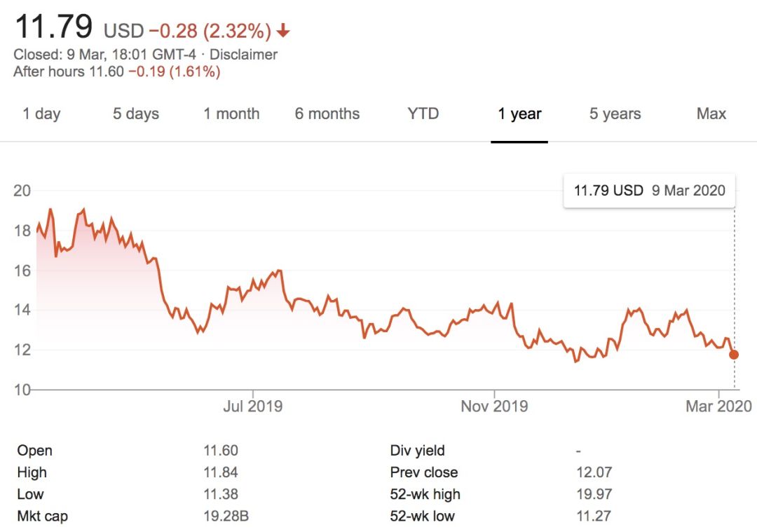Switch to the 1 day tab
Screen dimensions: 757x532
41,114
